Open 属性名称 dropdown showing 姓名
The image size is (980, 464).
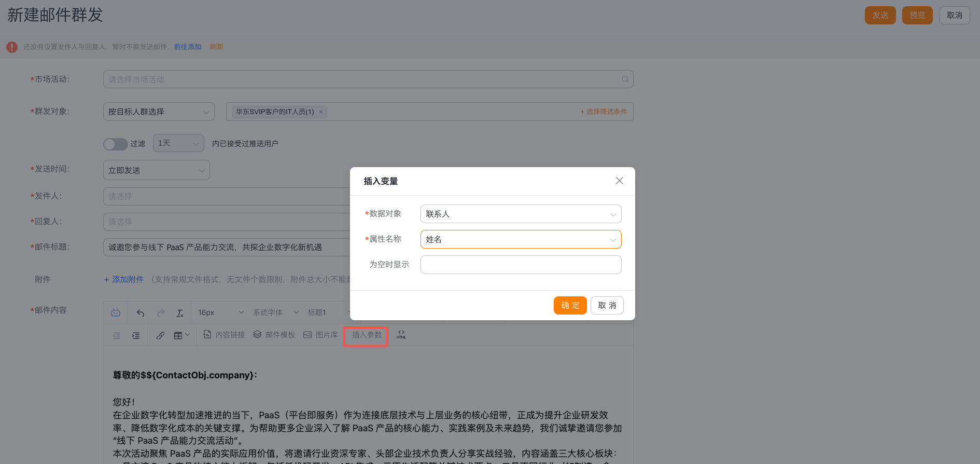pyautogui.click(x=521, y=239)
